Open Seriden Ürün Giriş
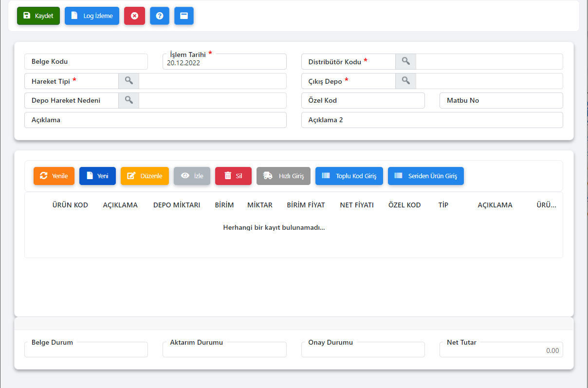The width and height of the screenshot is (588, 388). coord(425,176)
